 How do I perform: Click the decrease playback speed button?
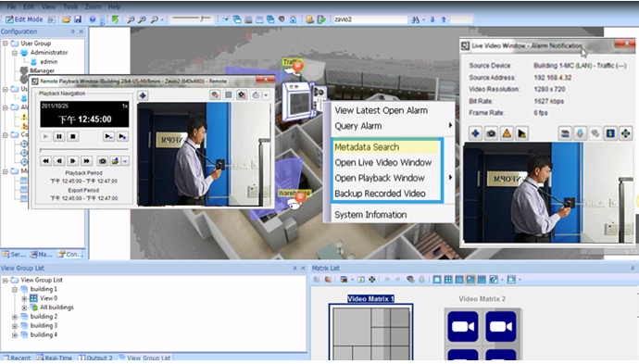pos(108,136)
